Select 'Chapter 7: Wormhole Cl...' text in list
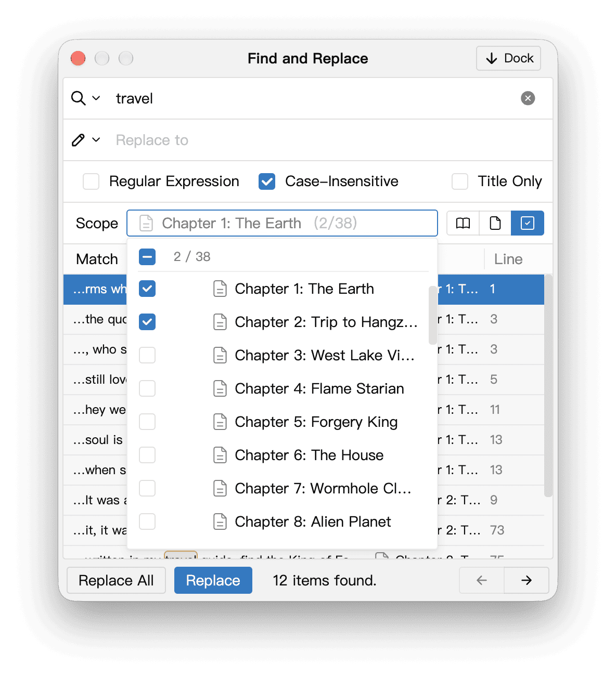The width and height of the screenshot is (616, 678). [x=323, y=488]
